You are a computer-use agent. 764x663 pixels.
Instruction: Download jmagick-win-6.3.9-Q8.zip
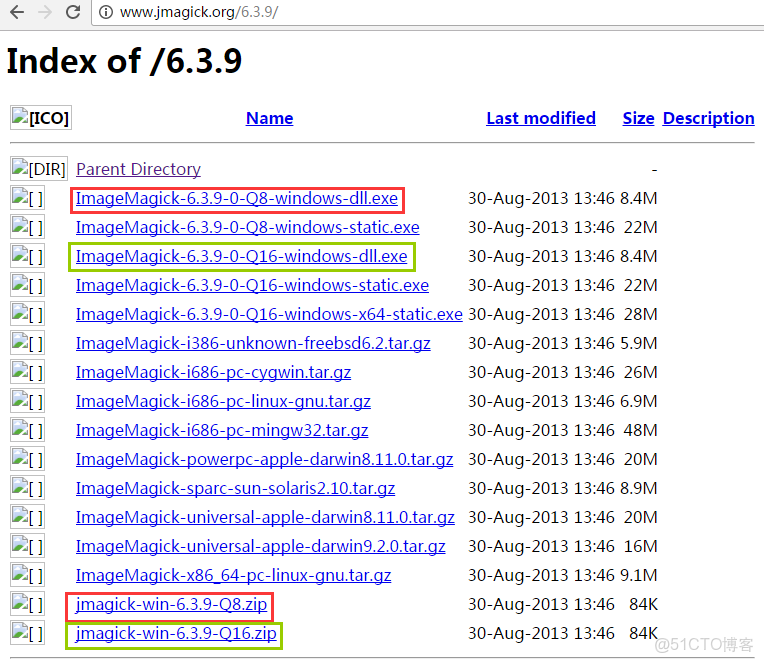click(172, 605)
